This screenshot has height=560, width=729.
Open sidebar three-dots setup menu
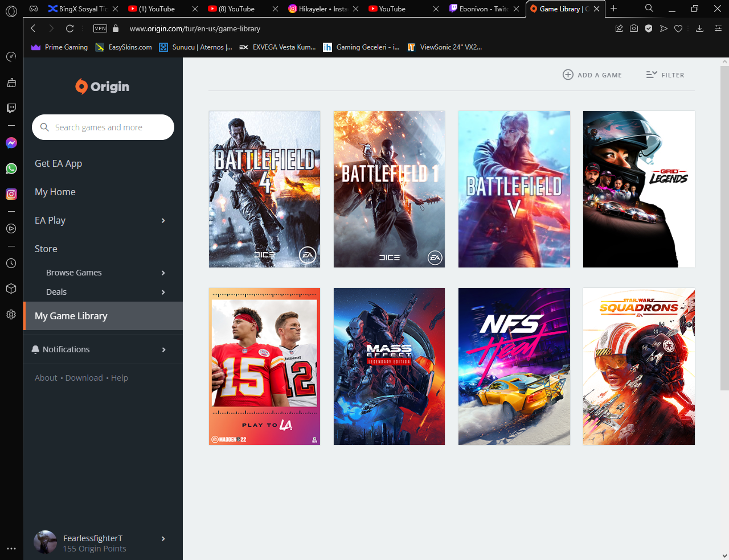click(x=11, y=549)
